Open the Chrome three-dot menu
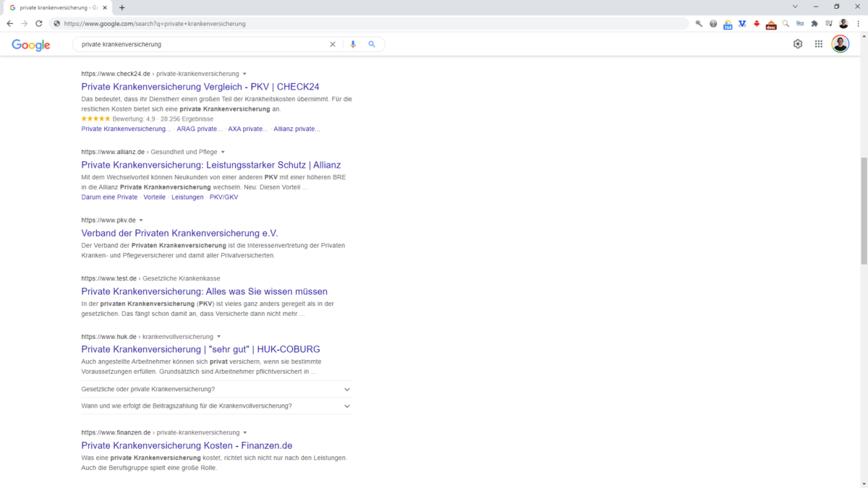This screenshot has height=488, width=868. point(858,24)
